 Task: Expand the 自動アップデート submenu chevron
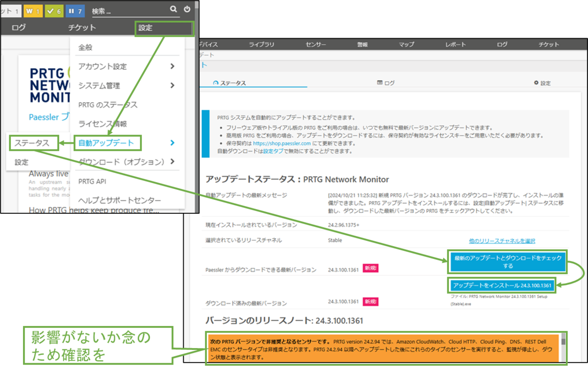pyautogui.click(x=172, y=143)
